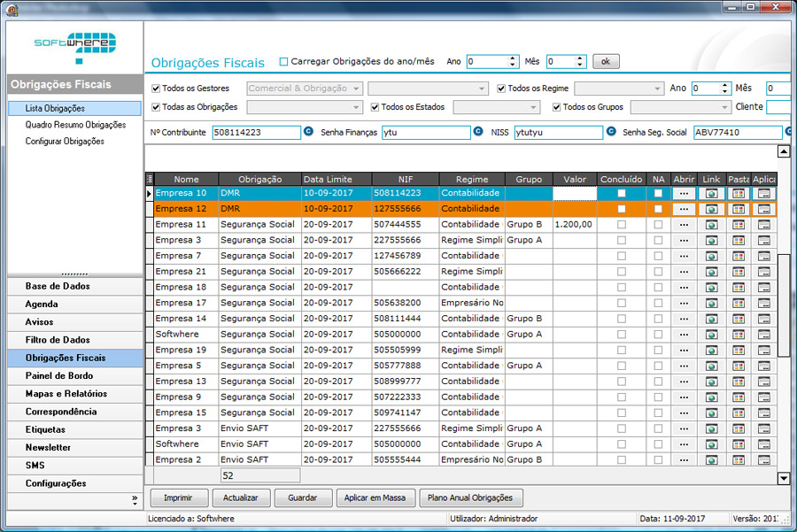Click the Abrir ellipsis for Empresa 3 Segurança Social
Screen dimensions: 797x532
tap(684, 241)
